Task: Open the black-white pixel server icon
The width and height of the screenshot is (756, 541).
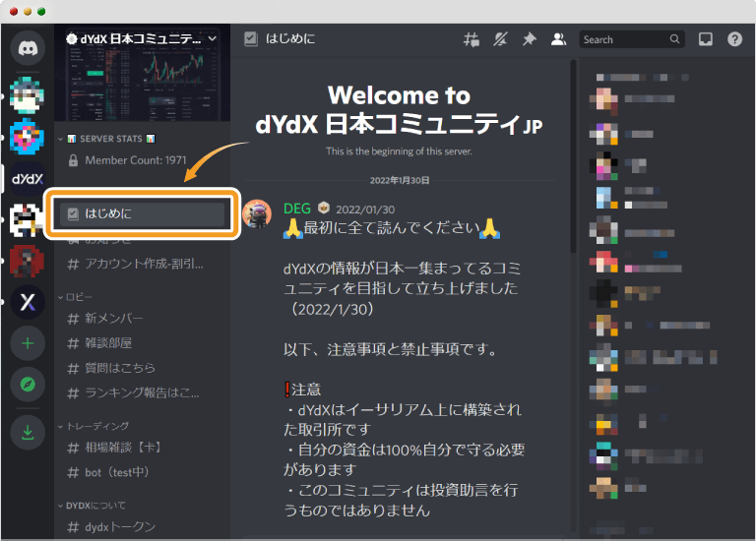Action: [x=27, y=219]
